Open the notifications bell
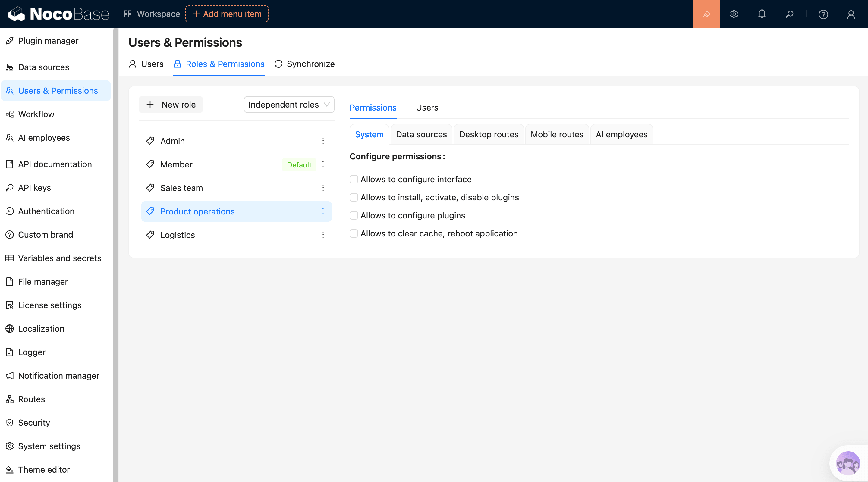 (762, 14)
